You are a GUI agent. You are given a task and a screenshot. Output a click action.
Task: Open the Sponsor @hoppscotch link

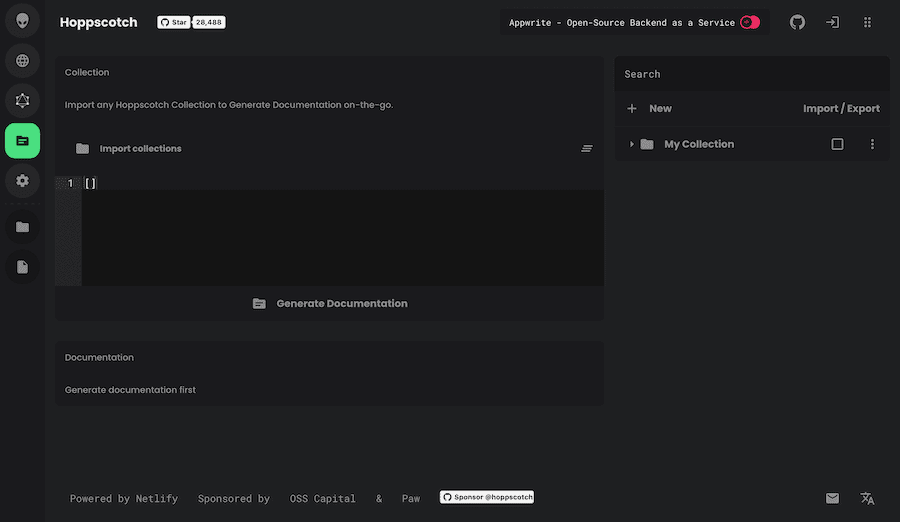point(487,497)
